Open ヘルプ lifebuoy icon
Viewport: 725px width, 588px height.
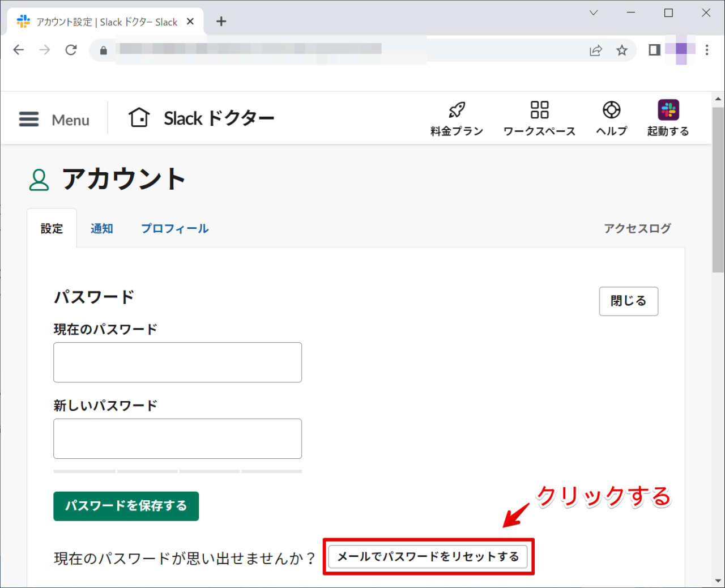[x=612, y=110]
